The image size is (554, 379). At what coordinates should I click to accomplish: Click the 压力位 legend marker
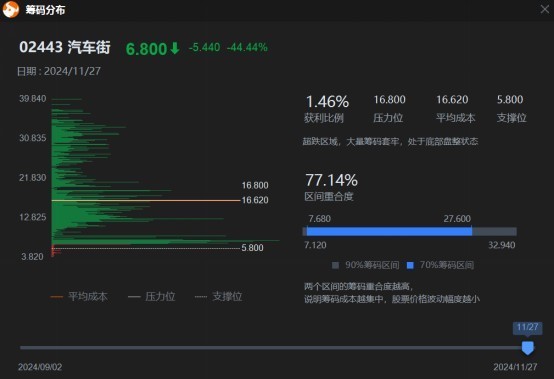134,297
